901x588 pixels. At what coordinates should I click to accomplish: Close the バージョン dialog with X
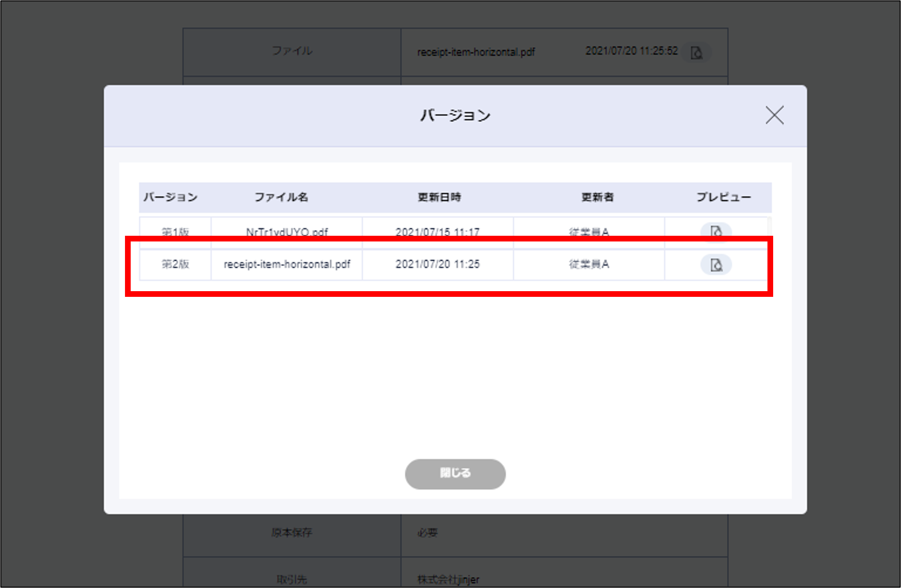774,115
